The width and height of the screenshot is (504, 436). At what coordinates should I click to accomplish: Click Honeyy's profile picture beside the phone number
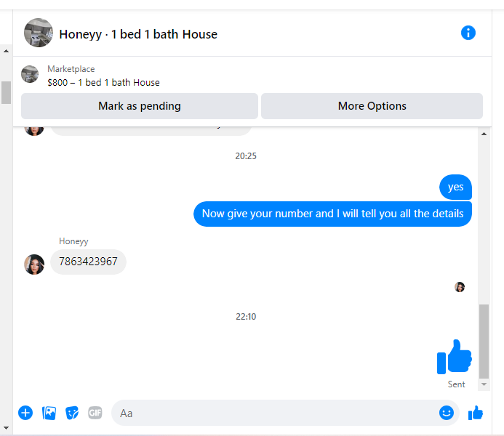click(x=34, y=265)
